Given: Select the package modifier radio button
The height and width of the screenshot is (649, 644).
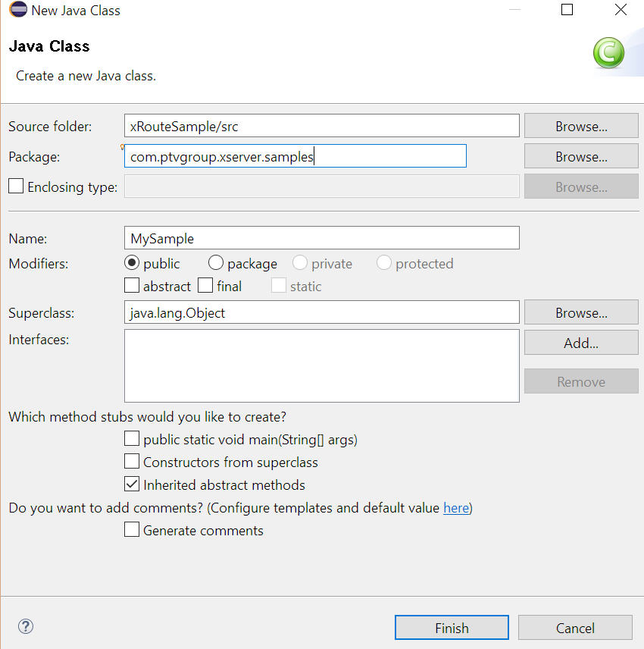Looking at the screenshot, I should pyautogui.click(x=216, y=263).
